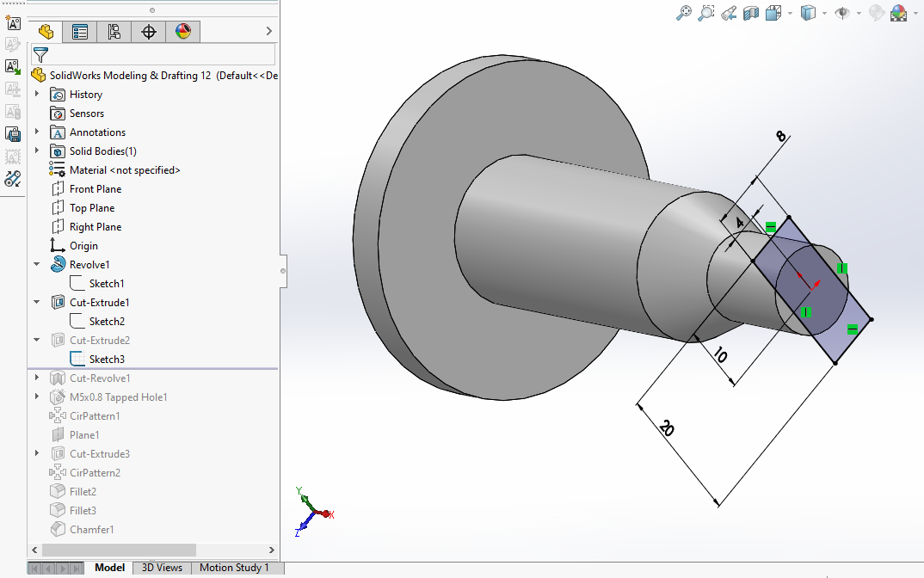Select Sketch3 in the feature tree
Viewport: 924px width, 578px height.
(107, 360)
